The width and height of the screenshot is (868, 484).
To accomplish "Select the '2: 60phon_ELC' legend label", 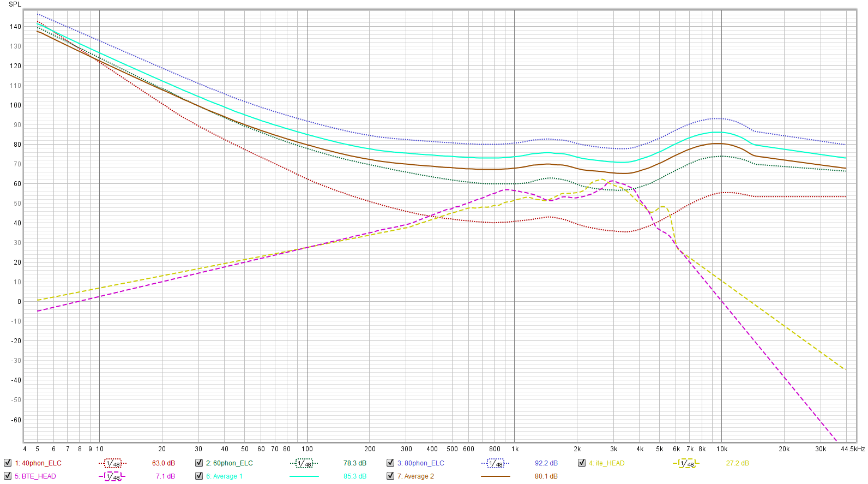I will [x=230, y=463].
